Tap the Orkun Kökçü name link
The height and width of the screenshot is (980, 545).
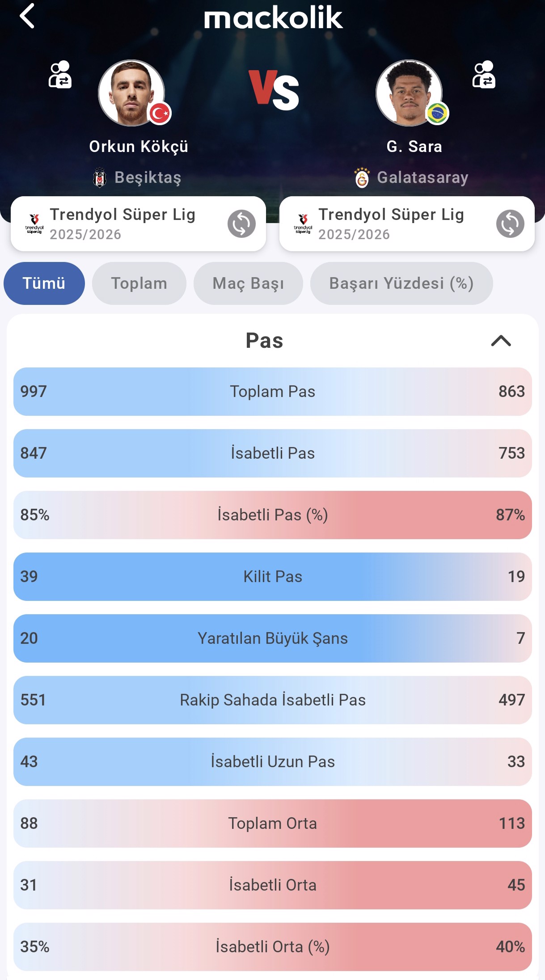pos(139,147)
